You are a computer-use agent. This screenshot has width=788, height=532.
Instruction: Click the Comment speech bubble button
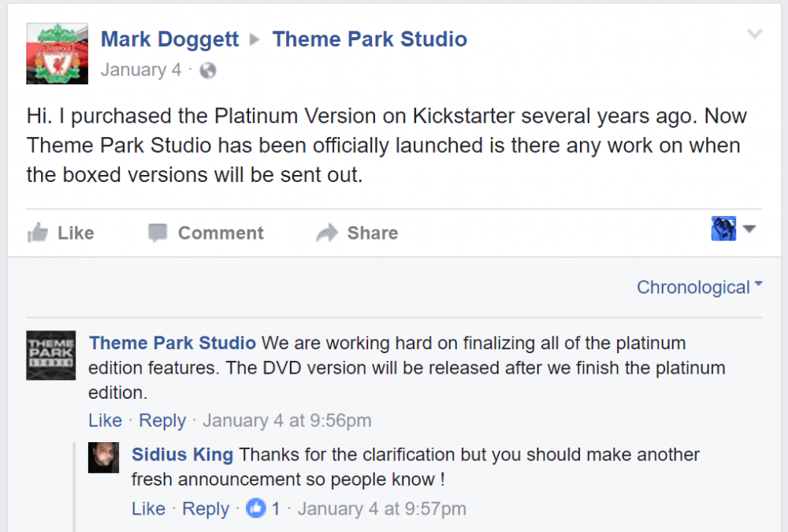[x=206, y=233]
